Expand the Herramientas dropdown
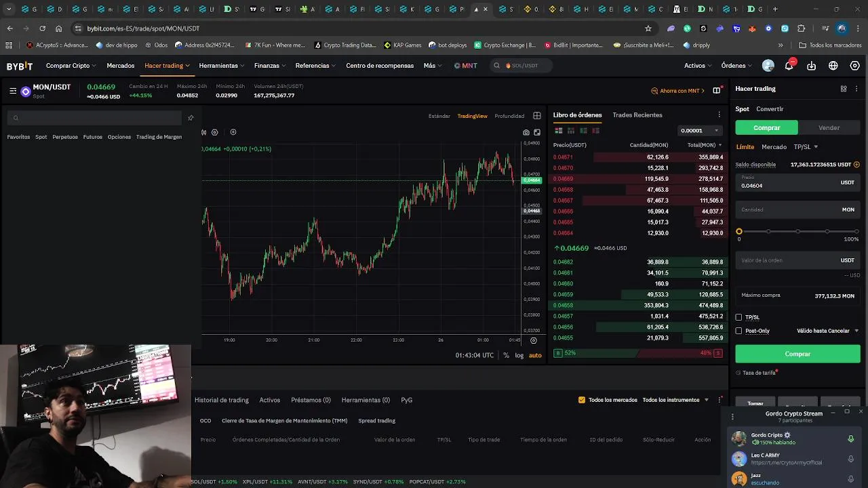 [x=222, y=66]
